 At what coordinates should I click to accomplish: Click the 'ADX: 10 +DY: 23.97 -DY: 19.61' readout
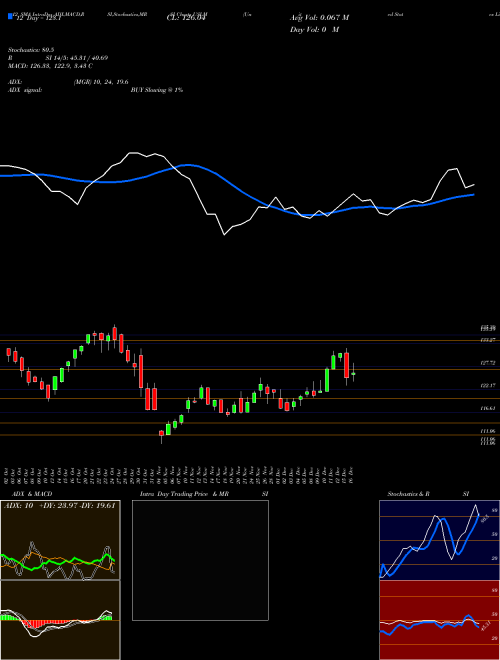point(60,506)
